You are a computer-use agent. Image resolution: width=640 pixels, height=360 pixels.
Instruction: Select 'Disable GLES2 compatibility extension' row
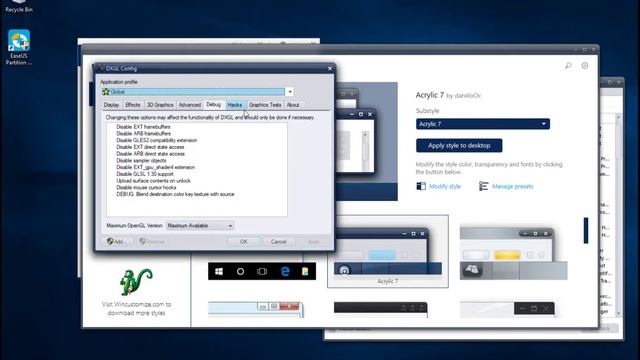click(157, 140)
